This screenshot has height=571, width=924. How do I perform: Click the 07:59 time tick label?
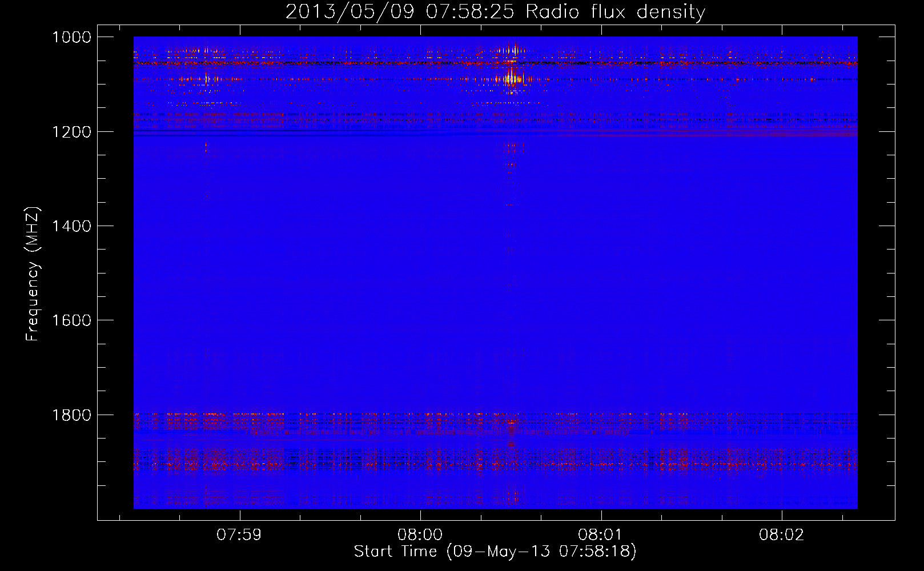[x=239, y=535]
